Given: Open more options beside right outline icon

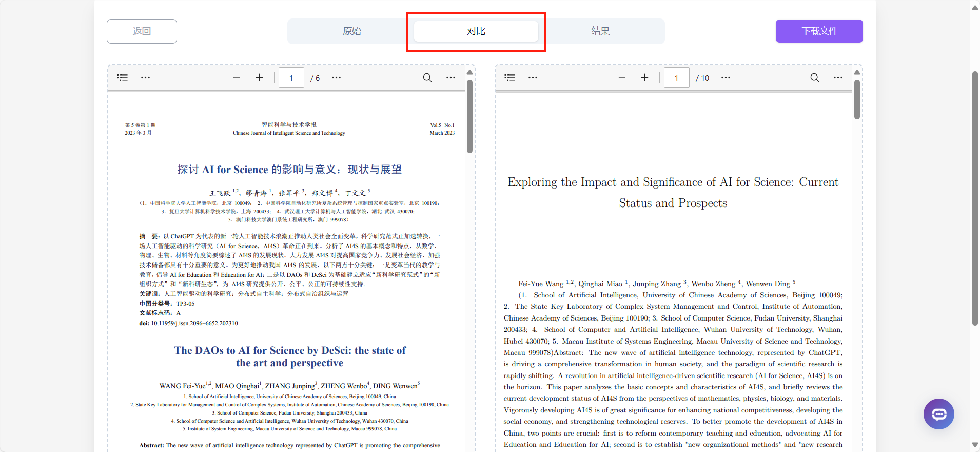Looking at the screenshot, I should point(533,78).
